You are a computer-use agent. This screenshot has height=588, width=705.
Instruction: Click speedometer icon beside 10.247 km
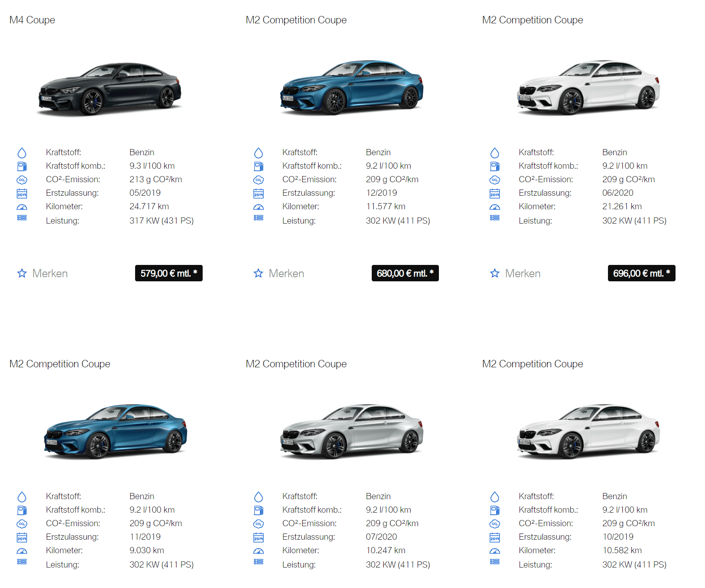(x=258, y=551)
